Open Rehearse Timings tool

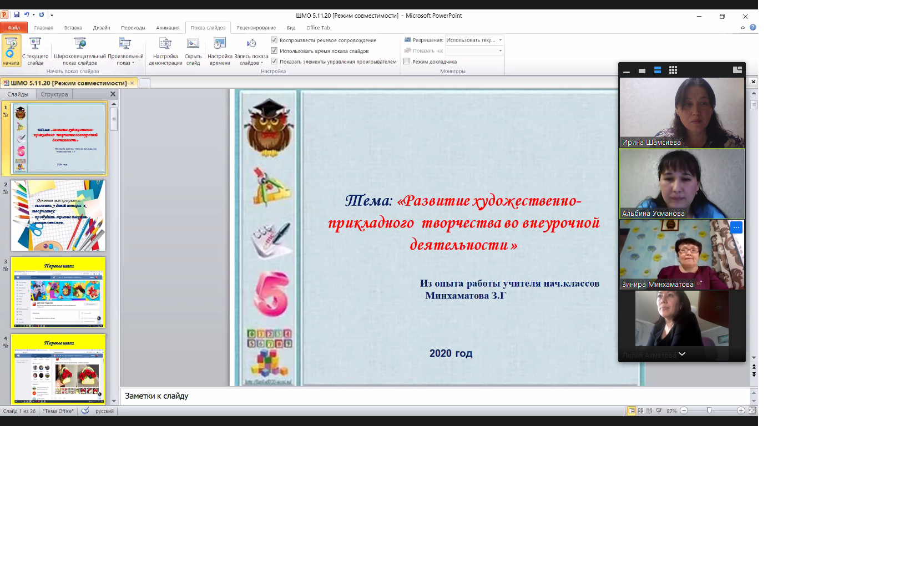tap(220, 51)
